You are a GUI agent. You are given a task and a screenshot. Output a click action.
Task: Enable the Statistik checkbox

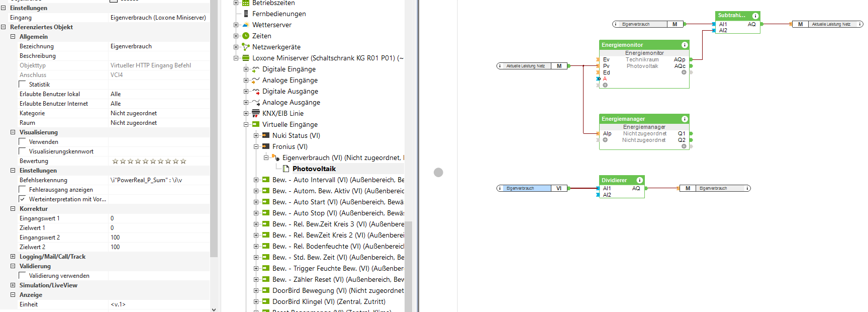[22, 85]
